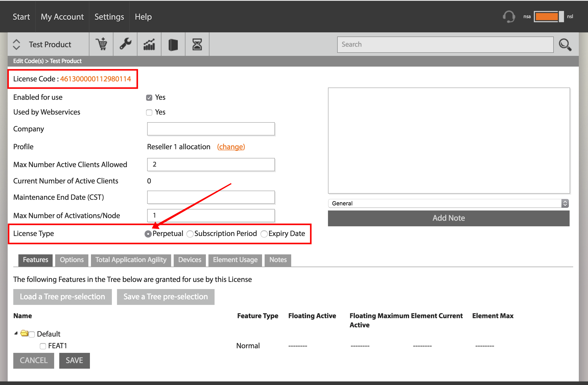Select the Perpetual license type
Screen dimensions: 588x385
[x=148, y=234]
